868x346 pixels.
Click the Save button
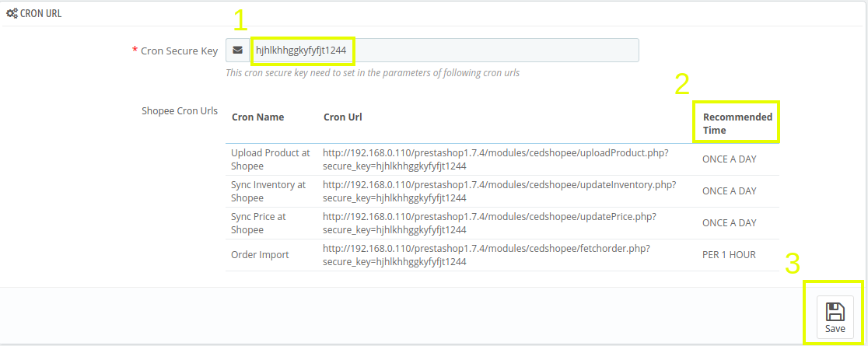pos(835,317)
